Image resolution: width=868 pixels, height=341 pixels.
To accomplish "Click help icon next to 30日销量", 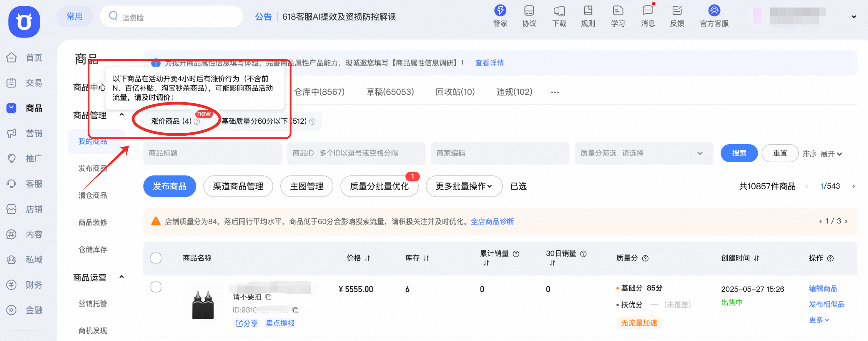I will click(x=583, y=254).
